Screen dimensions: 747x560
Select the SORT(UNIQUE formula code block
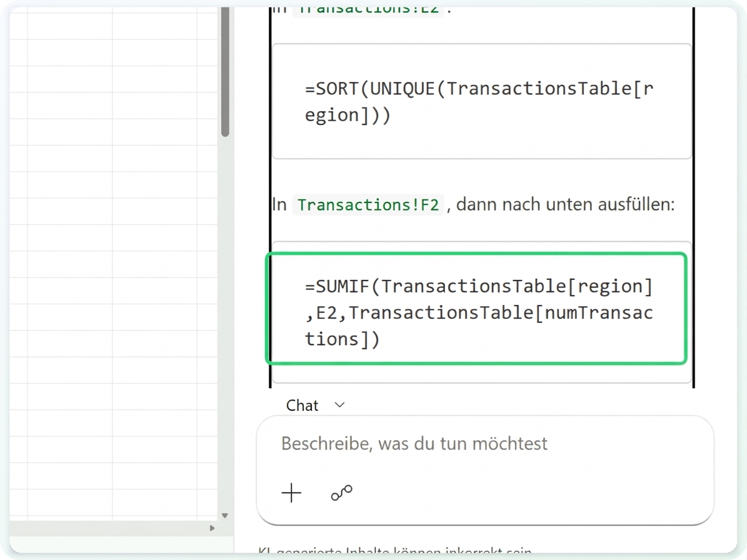point(482,101)
